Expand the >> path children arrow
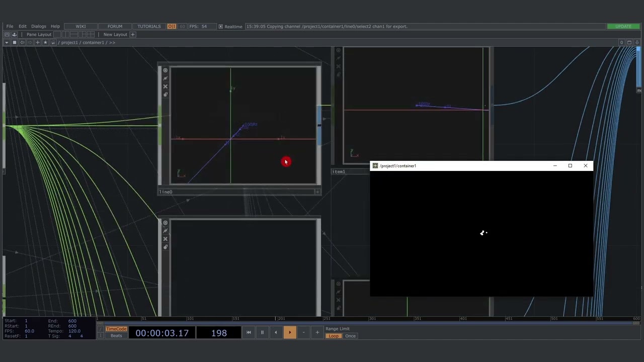 112,42
